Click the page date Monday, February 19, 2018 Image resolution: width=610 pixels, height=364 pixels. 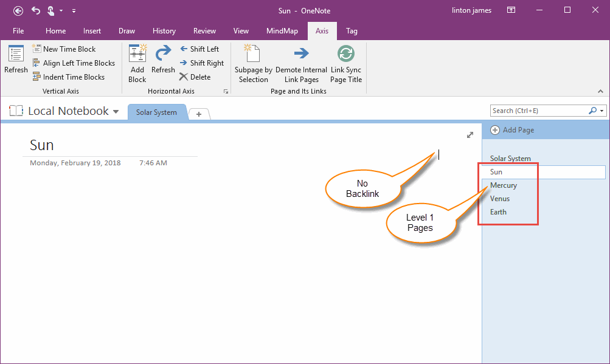pos(75,163)
